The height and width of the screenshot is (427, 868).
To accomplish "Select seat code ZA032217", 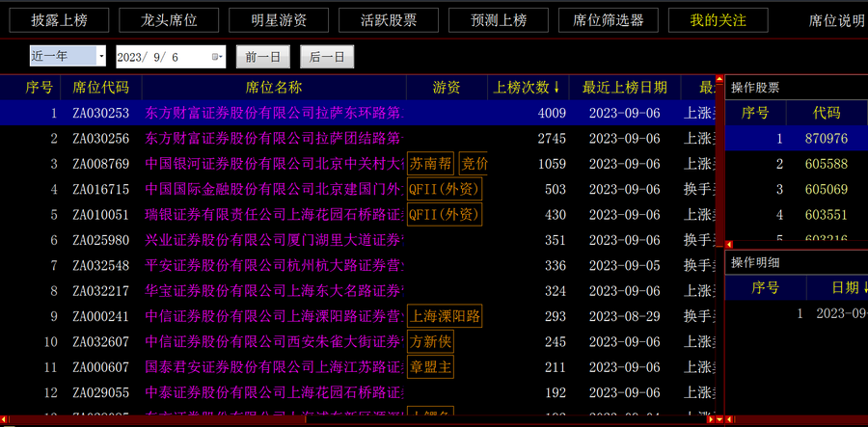I will coord(100,291).
